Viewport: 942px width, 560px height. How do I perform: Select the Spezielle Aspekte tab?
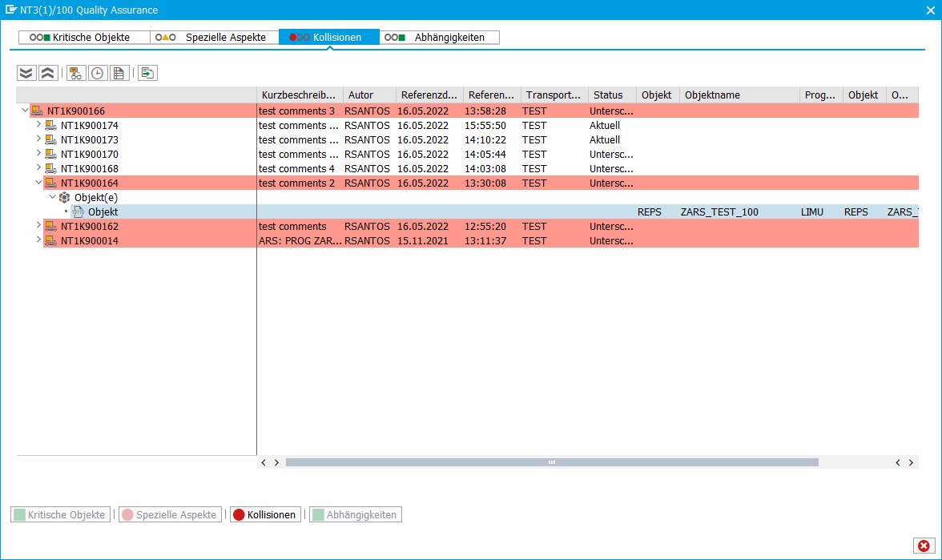point(214,37)
